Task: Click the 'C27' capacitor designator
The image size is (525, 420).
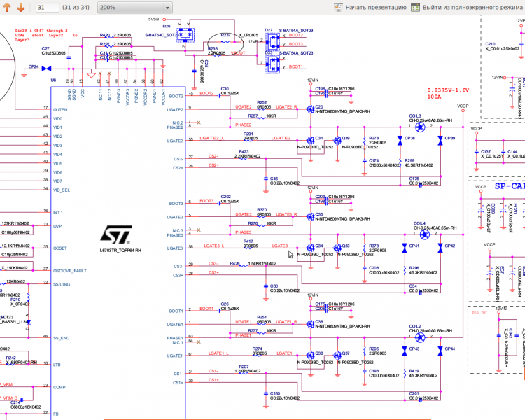Action: 45,48
